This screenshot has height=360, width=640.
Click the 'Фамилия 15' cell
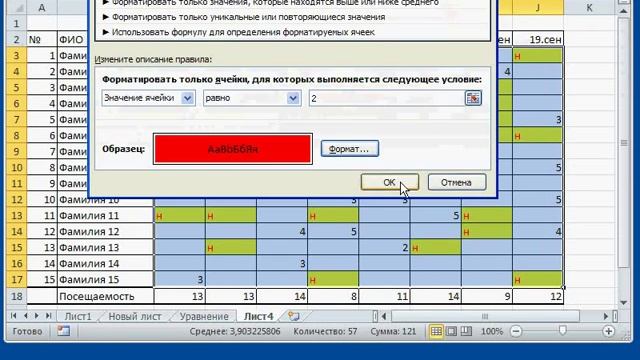[105, 280]
